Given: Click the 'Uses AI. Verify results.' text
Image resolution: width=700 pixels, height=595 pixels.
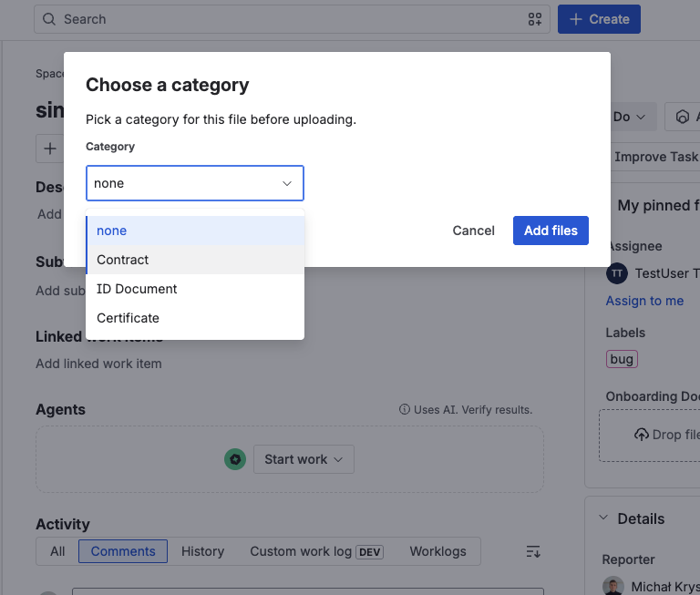Looking at the screenshot, I should 473,410.
